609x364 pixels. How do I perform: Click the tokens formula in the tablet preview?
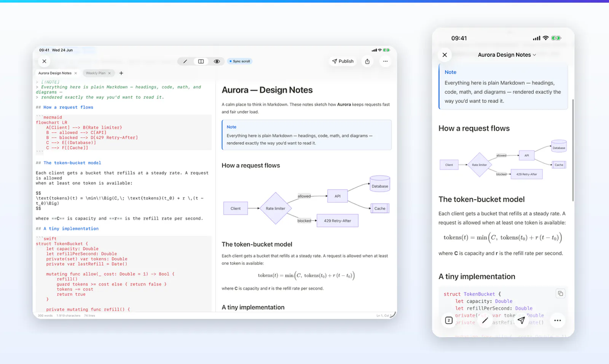coord(306,275)
